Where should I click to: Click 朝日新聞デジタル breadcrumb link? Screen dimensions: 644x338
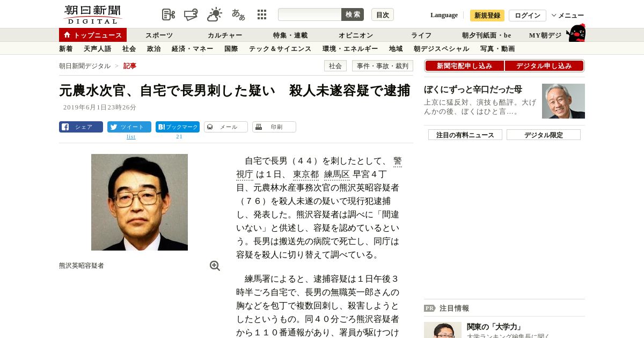[x=85, y=66]
